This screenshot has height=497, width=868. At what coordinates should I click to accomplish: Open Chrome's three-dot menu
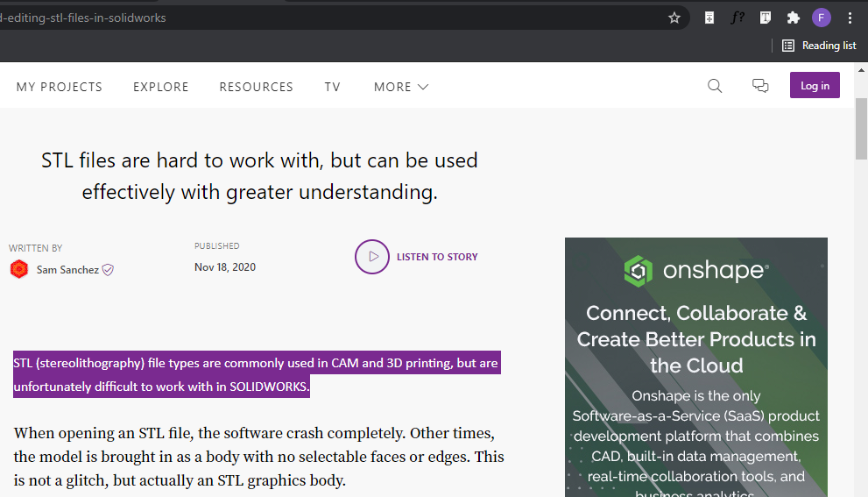[x=850, y=18]
